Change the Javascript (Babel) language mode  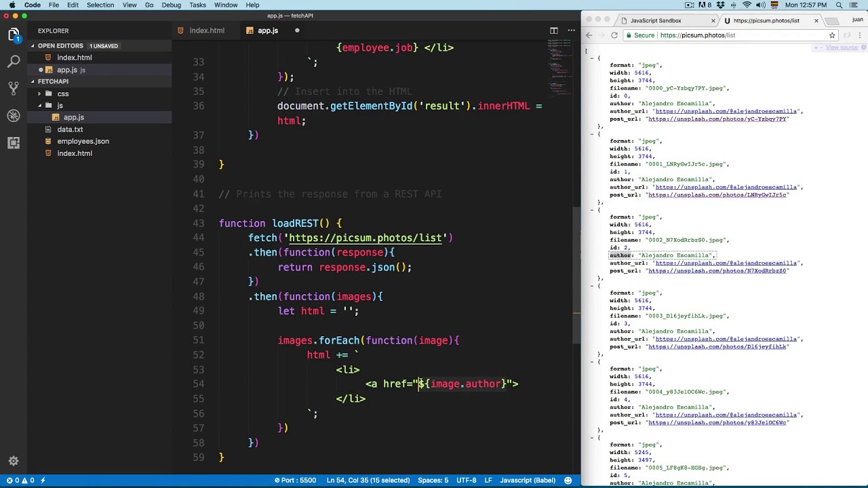[527, 480]
